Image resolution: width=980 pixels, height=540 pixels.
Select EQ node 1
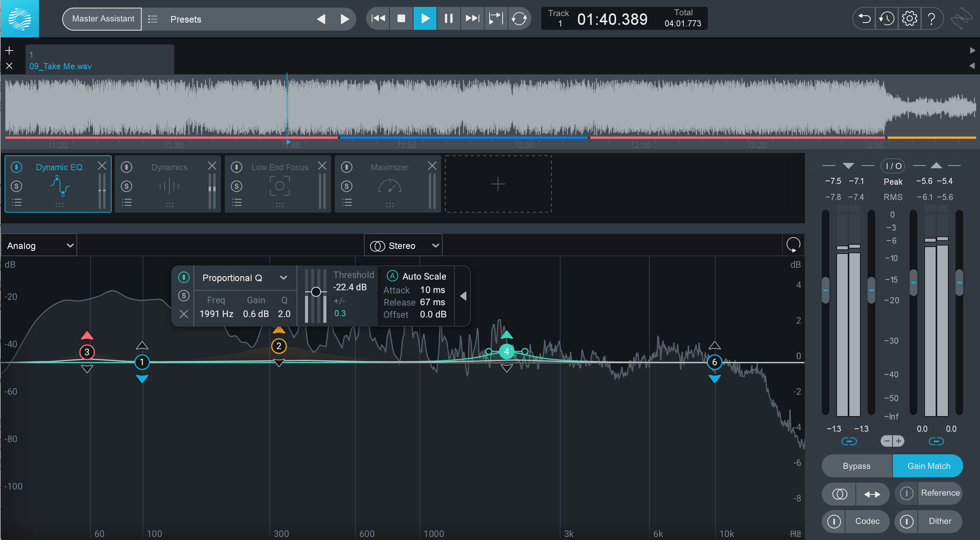[x=142, y=362]
